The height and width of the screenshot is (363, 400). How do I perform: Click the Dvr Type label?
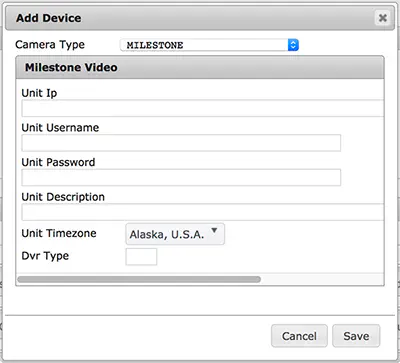tap(45, 256)
